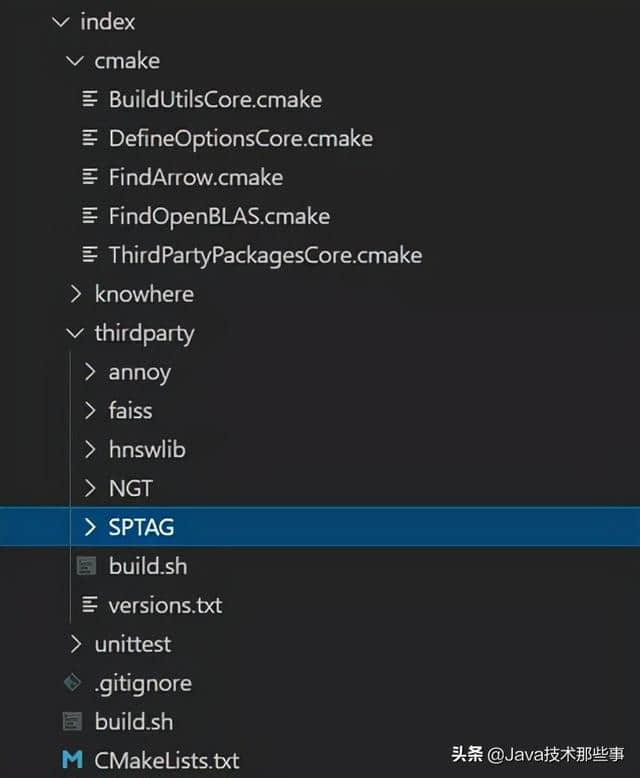Expand the selected SPTAG folder
Screen dimensions: 640x778
91,527
